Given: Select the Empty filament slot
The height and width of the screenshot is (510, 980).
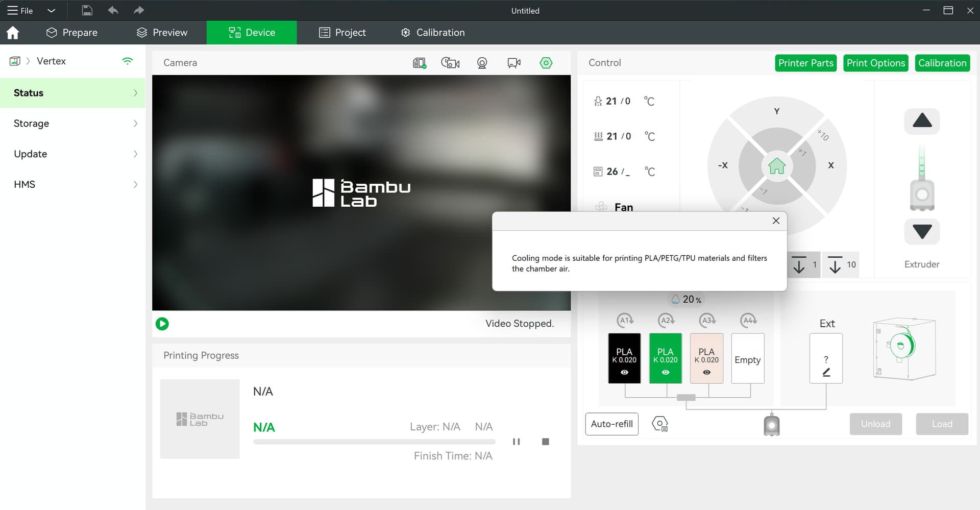Looking at the screenshot, I should point(748,358).
